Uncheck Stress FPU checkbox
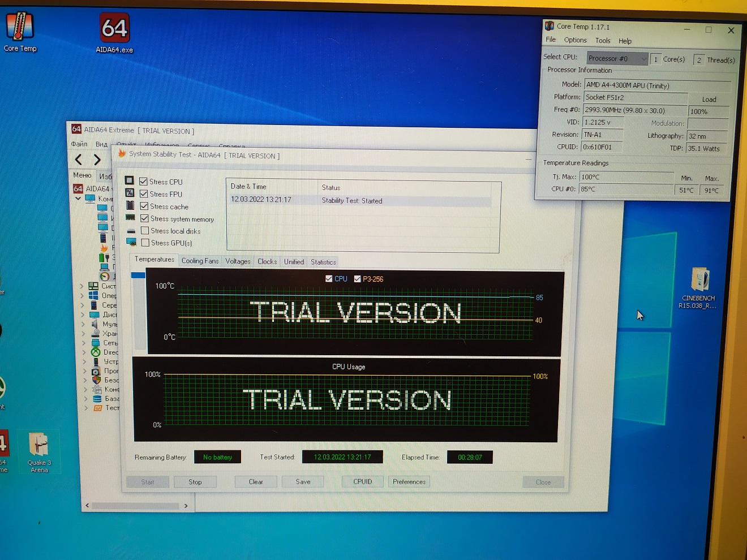The height and width of the screenshot is (560, 747). (x=144, y=193)
